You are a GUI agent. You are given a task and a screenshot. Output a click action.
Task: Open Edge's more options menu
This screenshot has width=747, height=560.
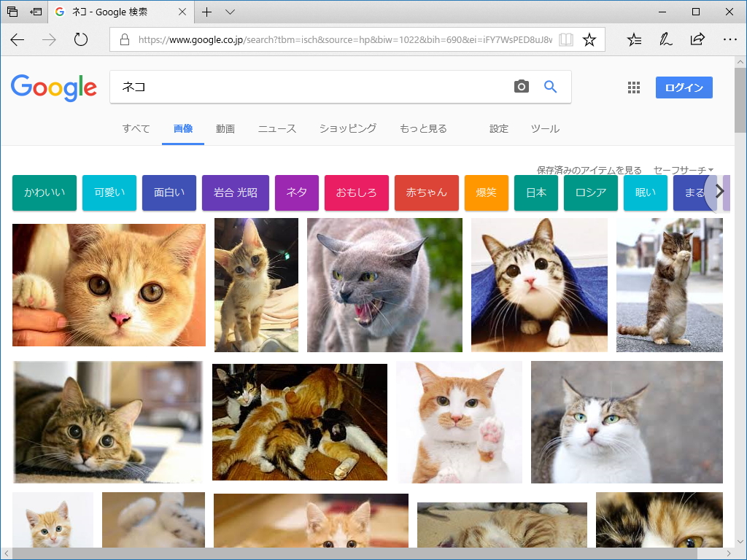[x=730, y=39]
